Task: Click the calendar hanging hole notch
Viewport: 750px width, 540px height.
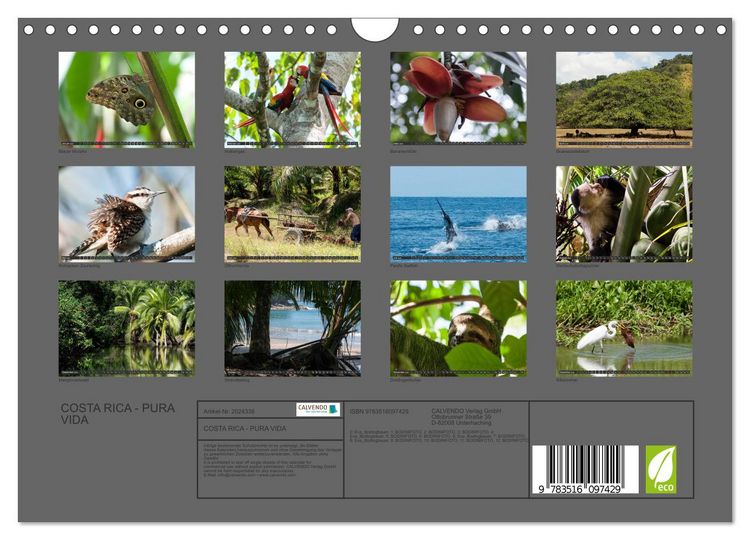Action: coord(375,30)
